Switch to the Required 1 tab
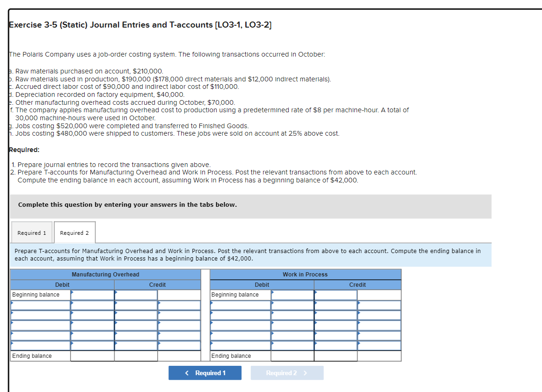This screenshot has width=542, height=392. pyautogui.click(x=31, y=232)
